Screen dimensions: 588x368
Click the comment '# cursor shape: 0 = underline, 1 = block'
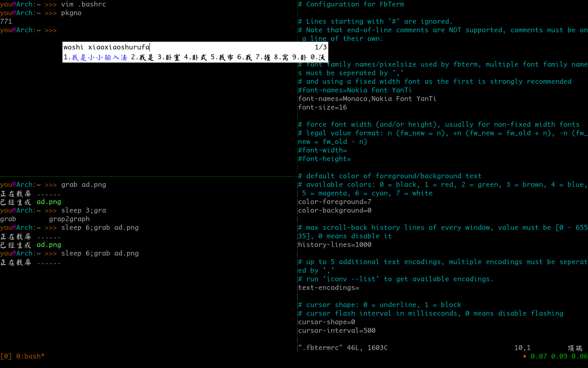380,305
